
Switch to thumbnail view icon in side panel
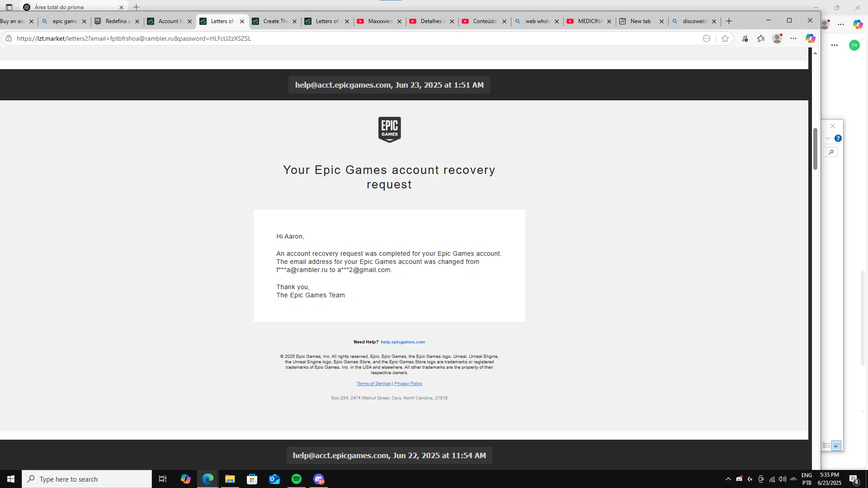(x=837, y=446)
